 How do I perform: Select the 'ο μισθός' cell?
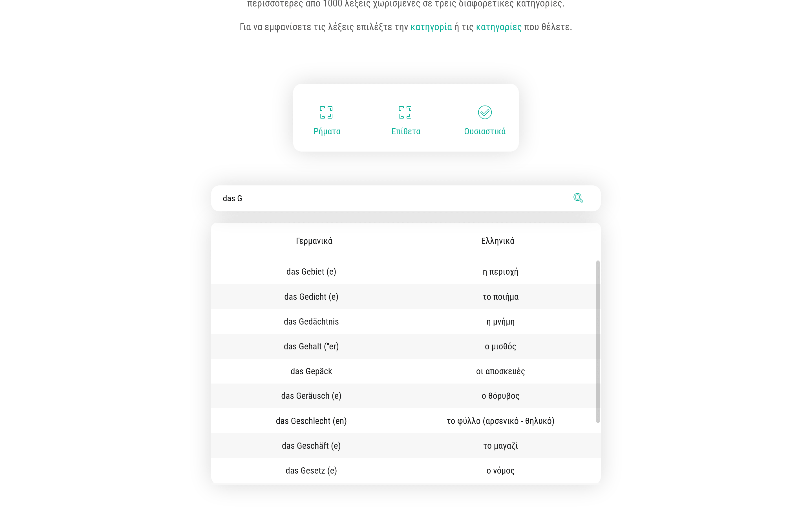(500, 346)
